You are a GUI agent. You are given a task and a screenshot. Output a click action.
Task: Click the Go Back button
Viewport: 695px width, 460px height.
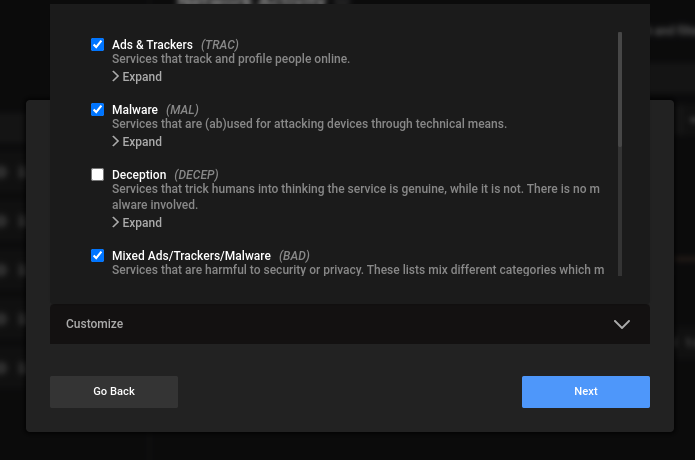114,392
